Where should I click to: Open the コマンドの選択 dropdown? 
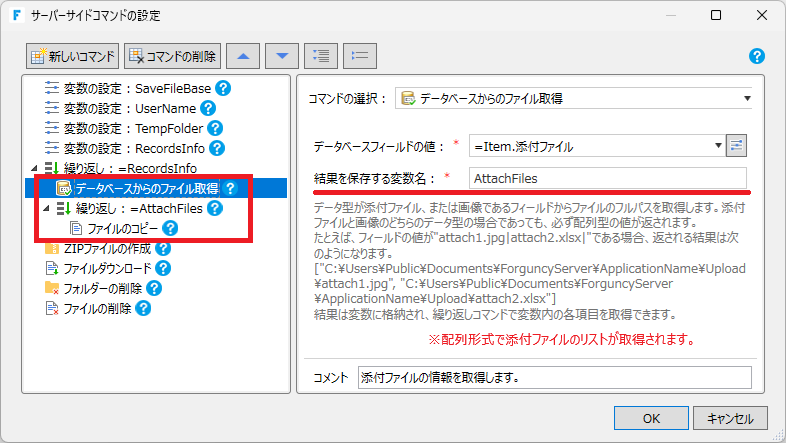[575, 98]
